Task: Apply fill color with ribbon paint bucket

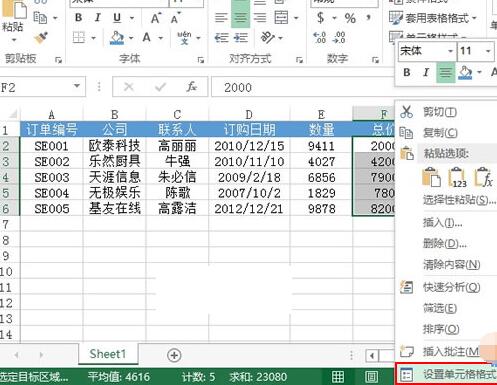Action: click(x=117, y=38)
